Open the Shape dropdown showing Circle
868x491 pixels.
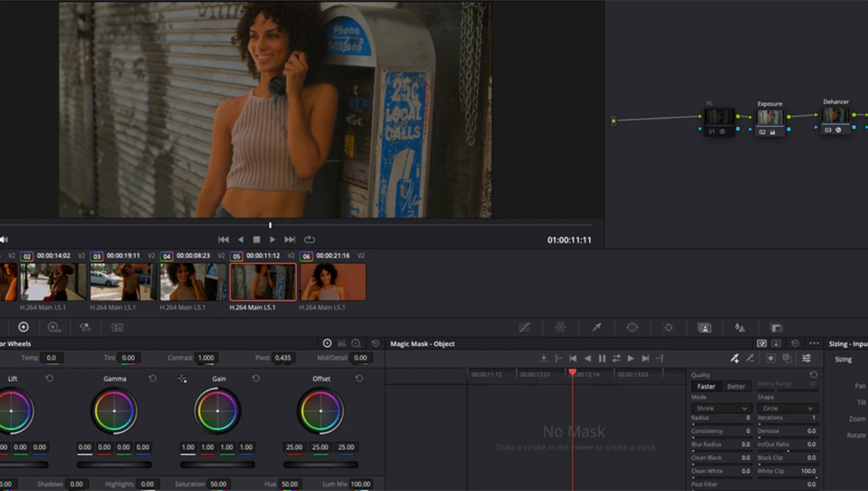787,408
